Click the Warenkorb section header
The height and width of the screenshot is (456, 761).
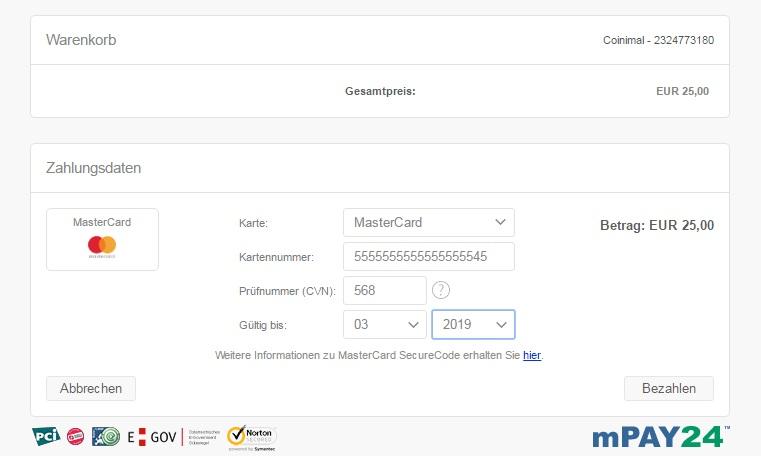tap(82, 40)
